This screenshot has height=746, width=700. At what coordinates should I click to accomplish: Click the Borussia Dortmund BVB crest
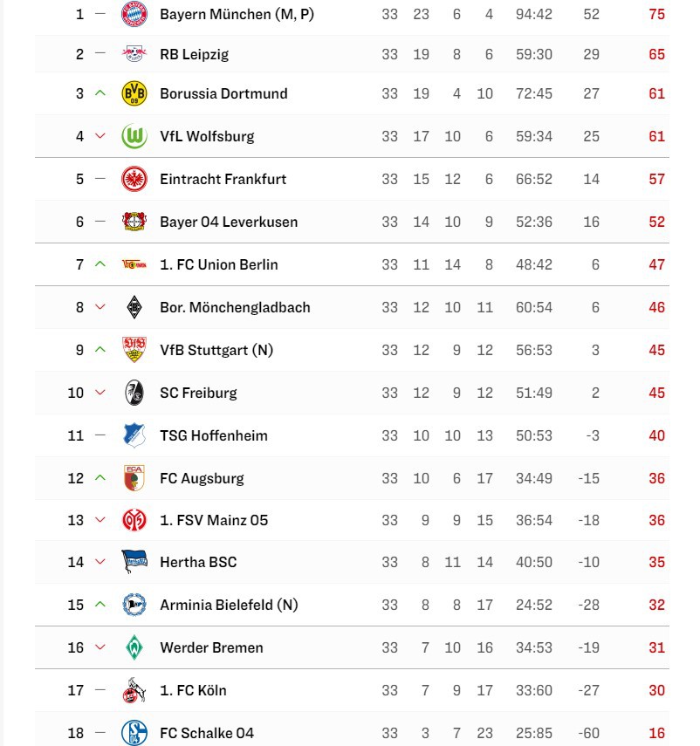click(x=134, y=93)
